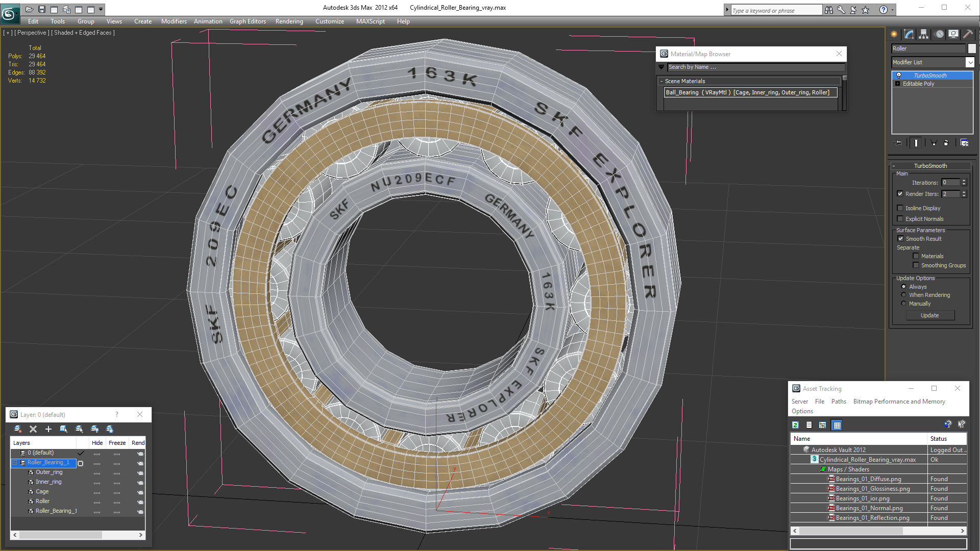The width and height of the screenshot is (980, 551).
Task: Click Hide/Unhide All Layers icon
Action: 94,429
